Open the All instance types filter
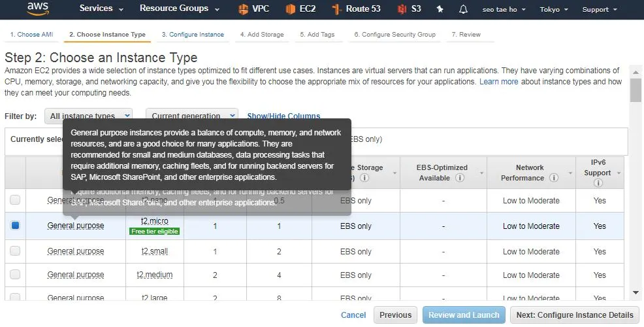 pos(88,116)
